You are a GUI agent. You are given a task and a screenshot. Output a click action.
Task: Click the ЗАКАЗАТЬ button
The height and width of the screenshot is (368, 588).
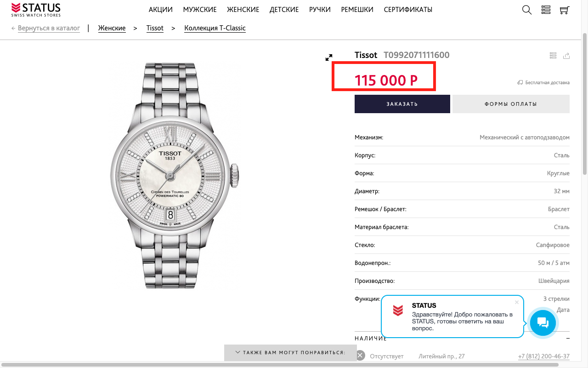[x=402, y=104]
